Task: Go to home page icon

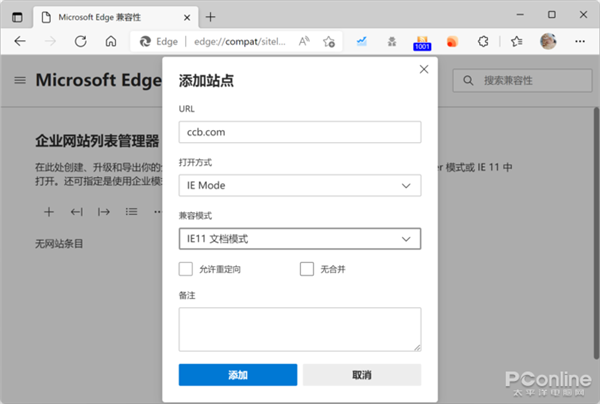Action: pyautogui.click(x=110, y=42)
